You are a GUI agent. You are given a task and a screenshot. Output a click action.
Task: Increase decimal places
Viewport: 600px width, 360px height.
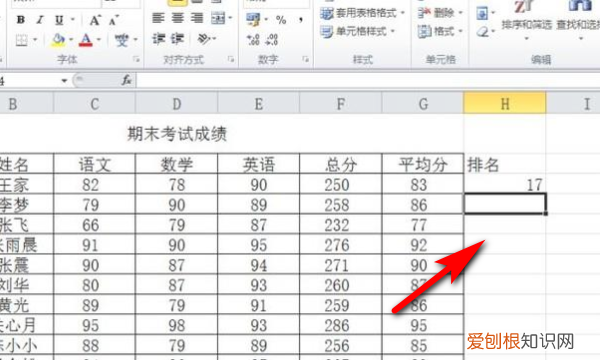253,39
